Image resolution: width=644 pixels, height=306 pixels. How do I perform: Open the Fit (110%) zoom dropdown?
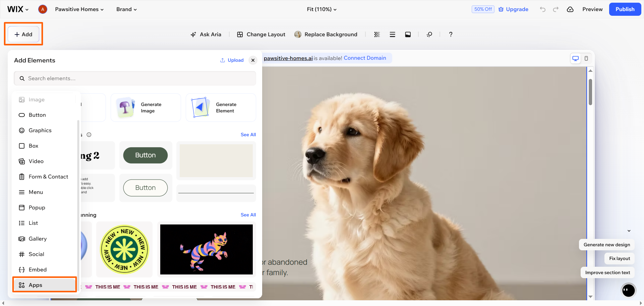(322, 9)
